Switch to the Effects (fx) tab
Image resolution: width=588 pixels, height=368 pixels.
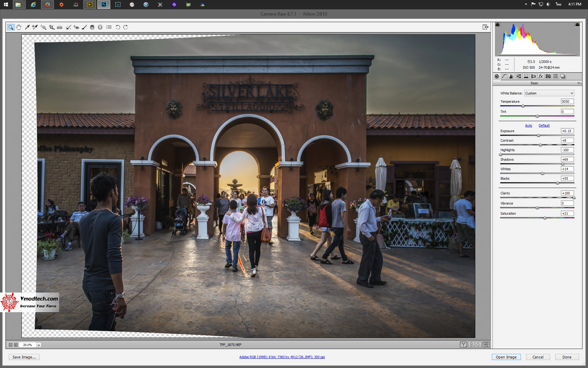pyautogui.click(x=541, y=76)
